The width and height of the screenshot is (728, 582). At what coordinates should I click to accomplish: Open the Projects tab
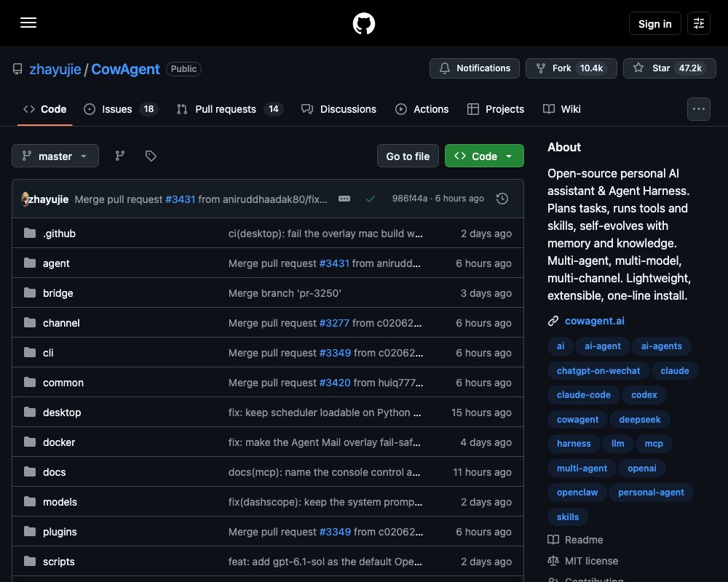pos(495,109)
